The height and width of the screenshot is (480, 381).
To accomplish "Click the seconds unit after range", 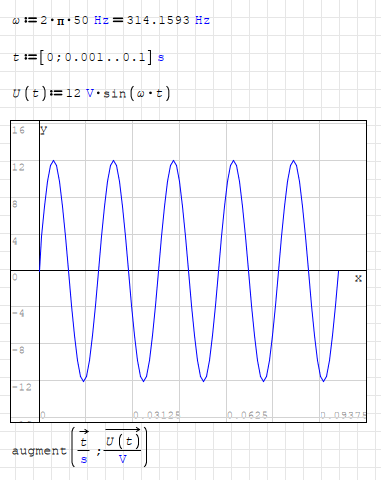I will (161, 58).
